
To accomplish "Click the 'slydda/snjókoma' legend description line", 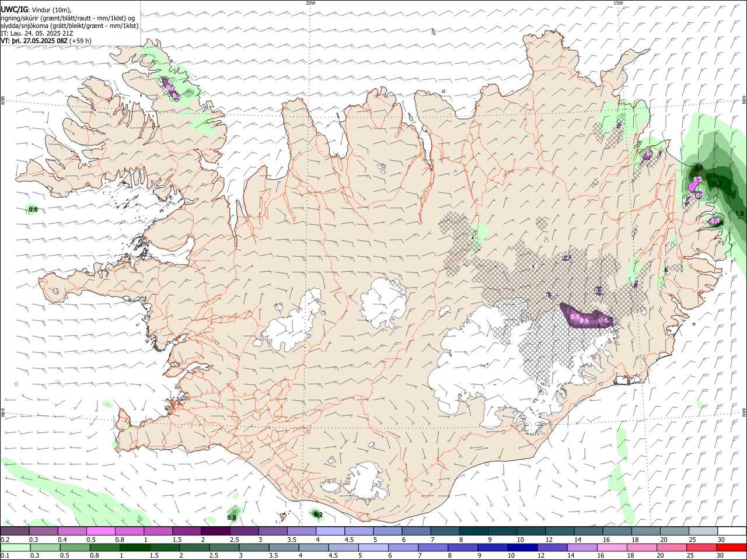I will [69, 26].
